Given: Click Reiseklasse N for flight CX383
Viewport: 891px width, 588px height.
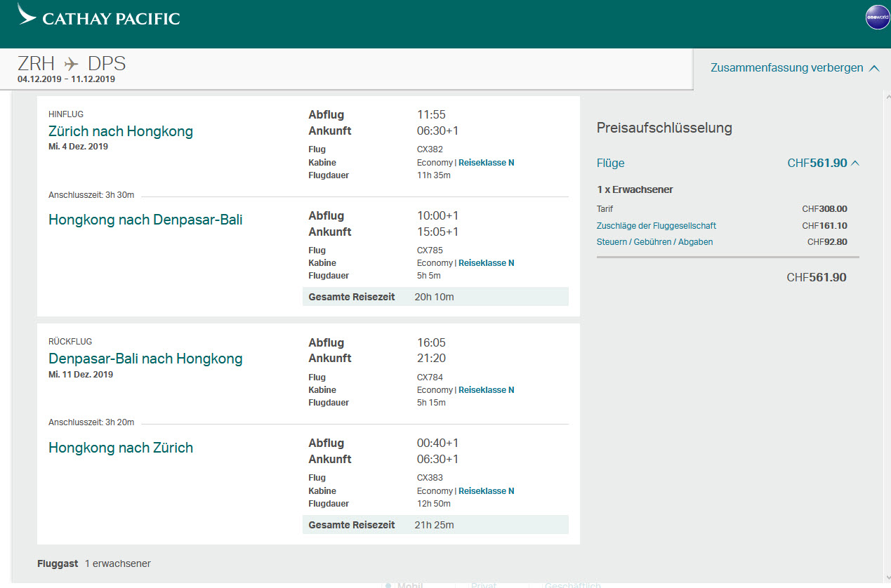Looking at the screenshot, I should pos(486,491).
